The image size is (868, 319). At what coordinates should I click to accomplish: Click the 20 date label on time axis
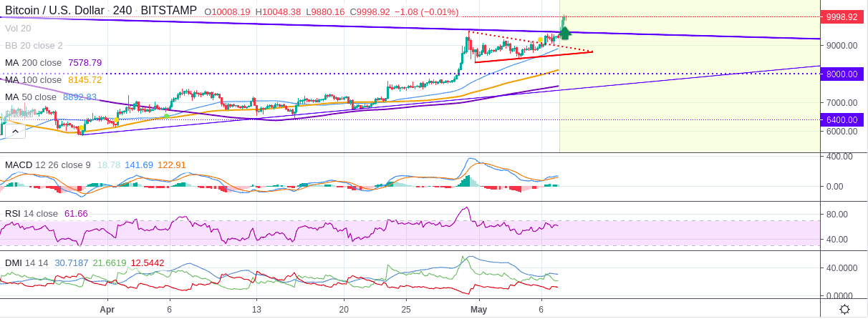[344, 310]
